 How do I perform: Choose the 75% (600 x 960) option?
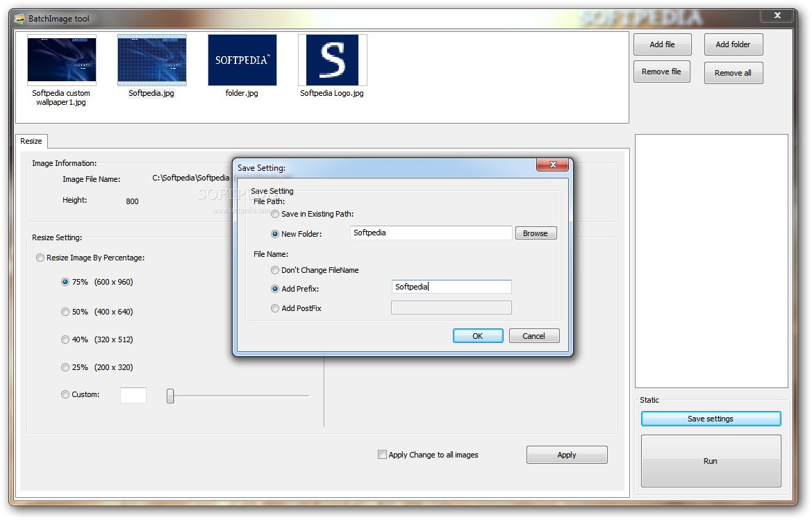(65, 282)
